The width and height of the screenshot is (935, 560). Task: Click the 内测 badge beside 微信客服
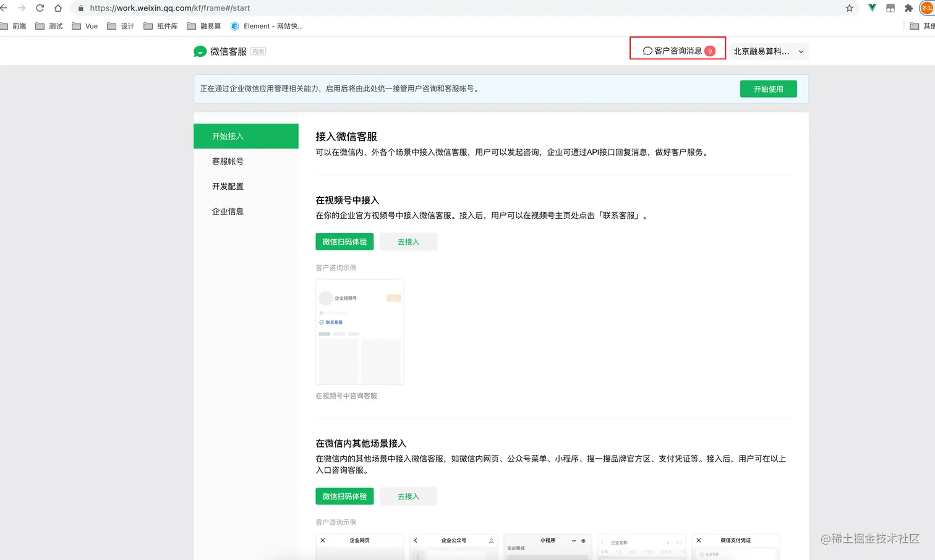point(258,51)
